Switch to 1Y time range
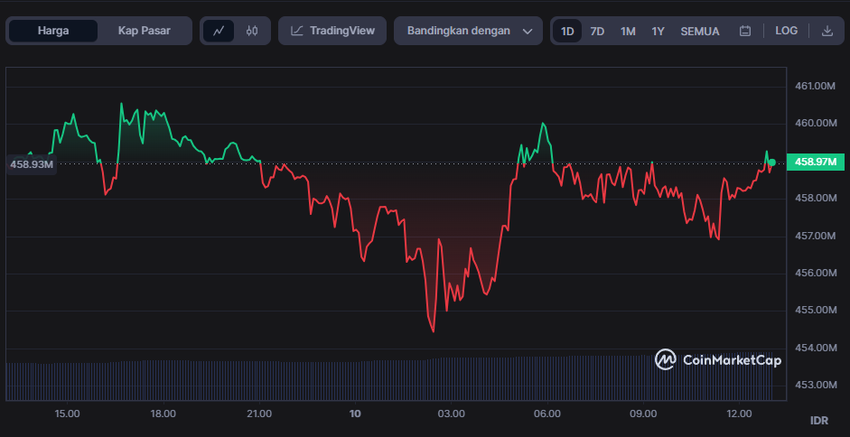Screen dimensions: 850x437 (x=658, y=31)
